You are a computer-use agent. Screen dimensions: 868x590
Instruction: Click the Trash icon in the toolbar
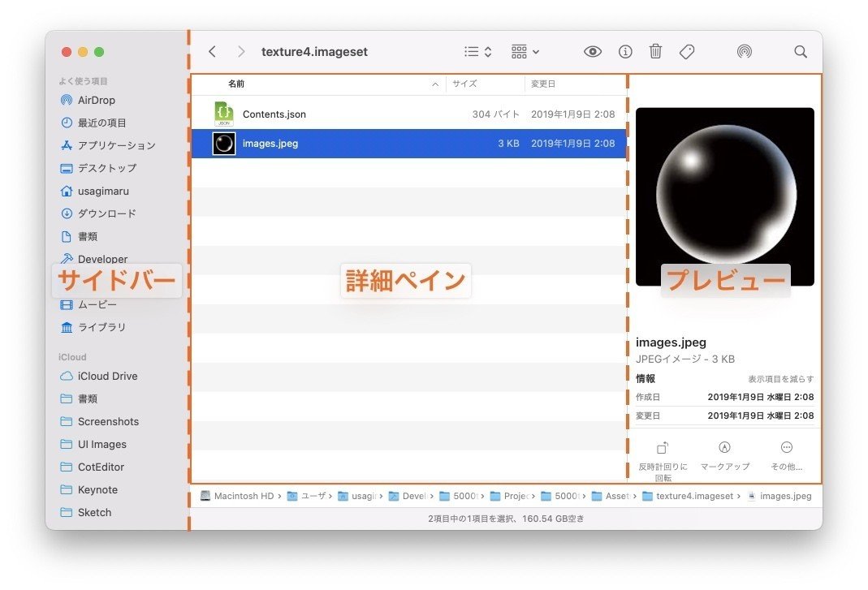[655, 51]
